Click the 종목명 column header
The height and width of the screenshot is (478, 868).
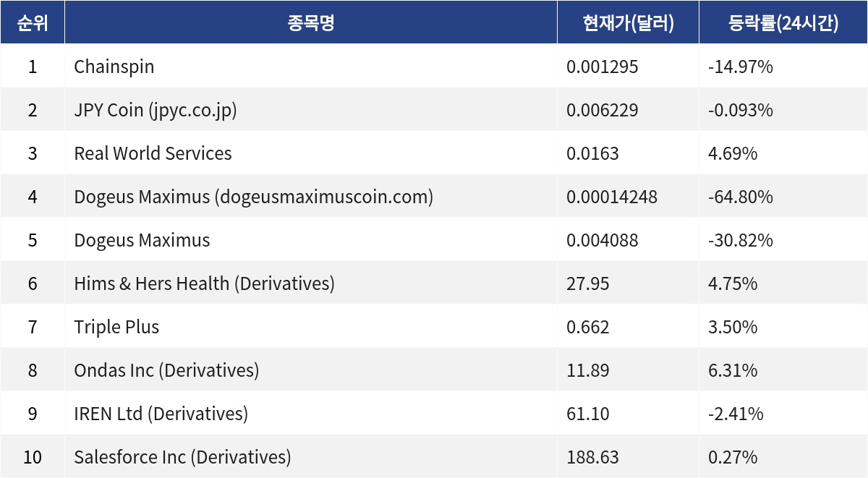click(311, 23)
